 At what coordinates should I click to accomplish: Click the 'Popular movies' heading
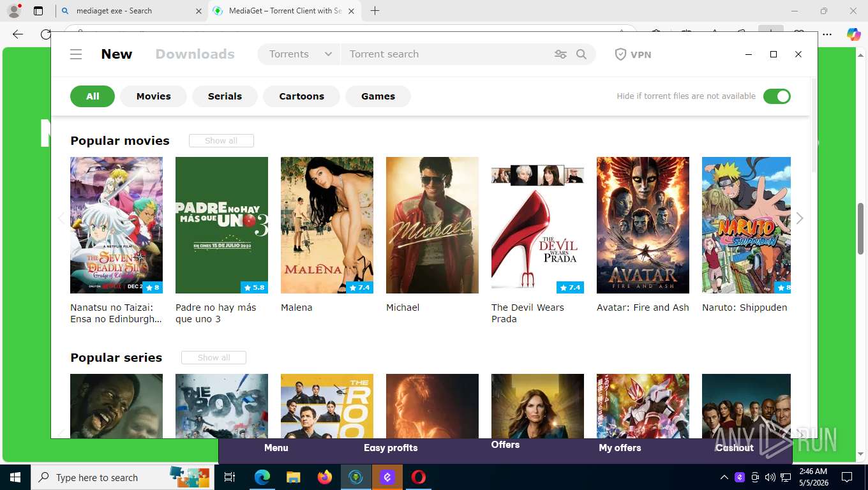(x=120, y=141)
